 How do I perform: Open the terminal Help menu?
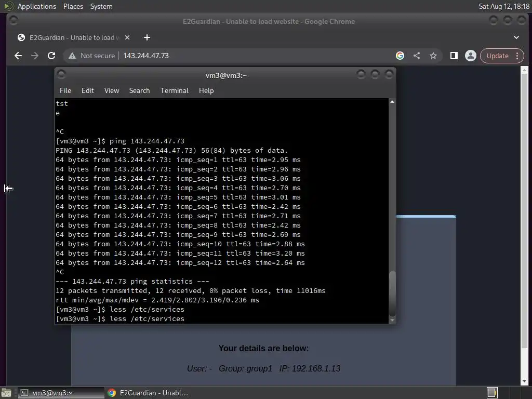206,90
